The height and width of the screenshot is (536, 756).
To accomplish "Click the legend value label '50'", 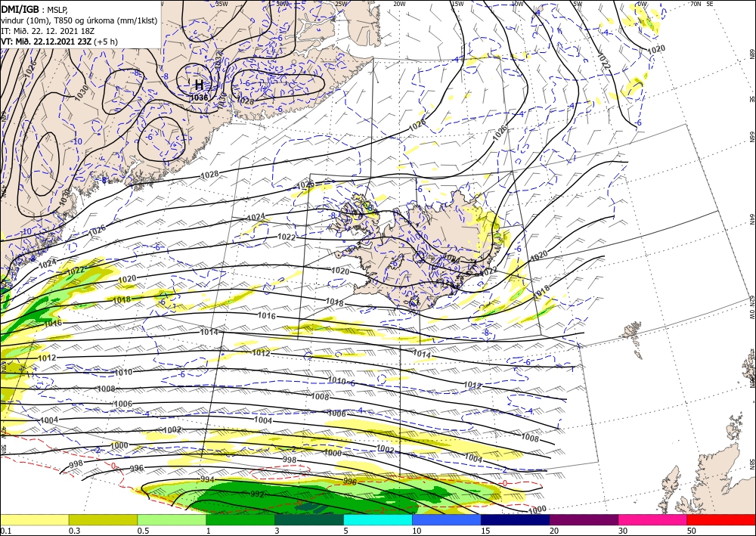I will coord(692,531).
